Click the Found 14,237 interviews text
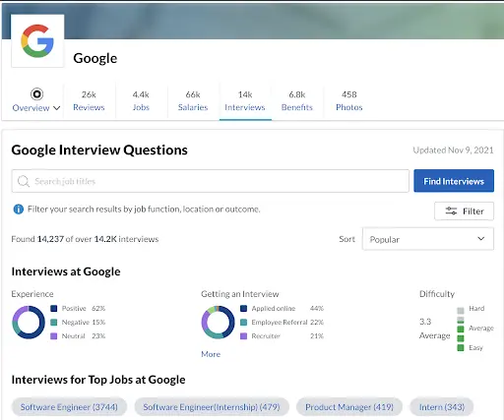The height and width of the screenshot is (420, 504). click(x=85, y=239)
